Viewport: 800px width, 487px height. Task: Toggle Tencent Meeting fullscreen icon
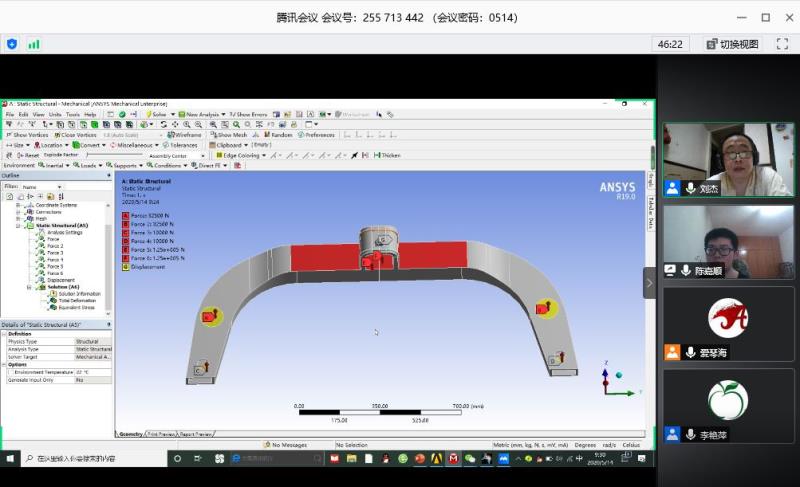(x=782, y=44)
